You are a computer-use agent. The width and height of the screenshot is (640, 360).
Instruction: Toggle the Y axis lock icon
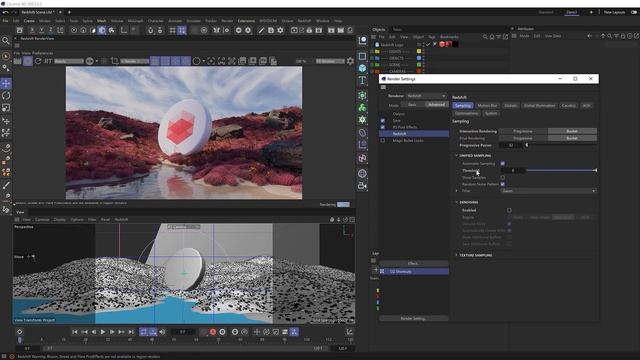pyautogui.click(x=41, y=30)
